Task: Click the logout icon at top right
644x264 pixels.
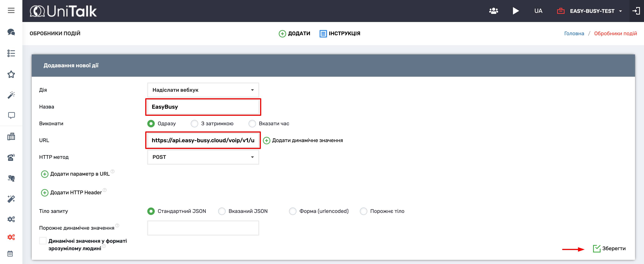Action: (x=636, y=11)
